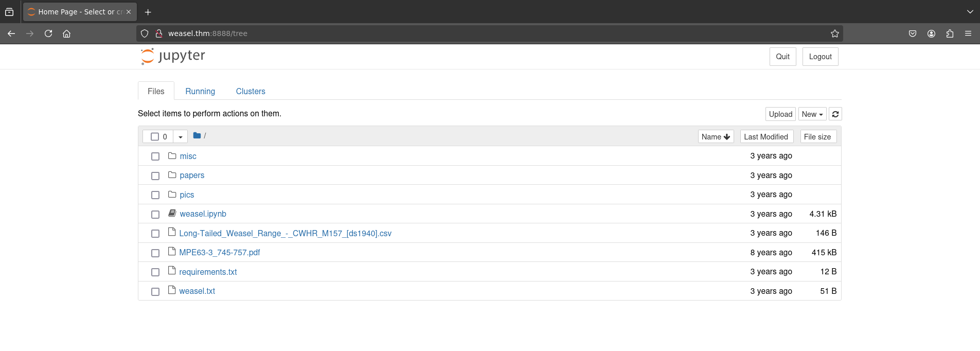Open the select-all dropdown arrow
Viewport: 980px width, 351px height.
pyautogui.click(x=180, y=137)
